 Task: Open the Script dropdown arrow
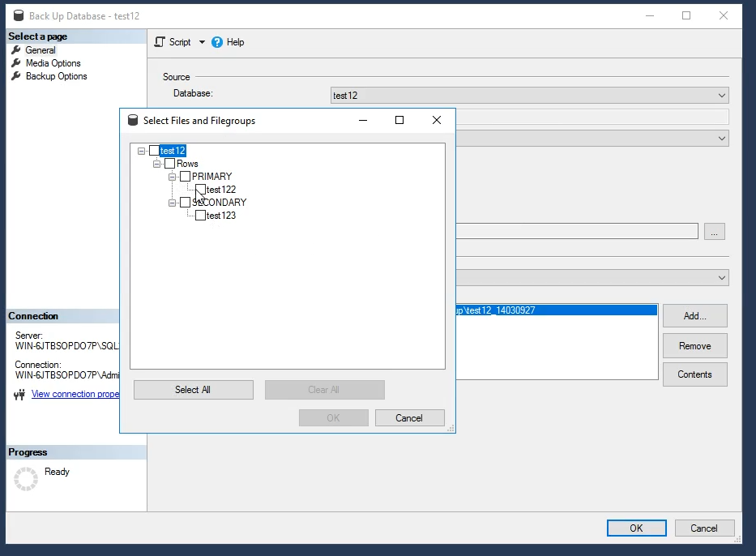point(202,42)
